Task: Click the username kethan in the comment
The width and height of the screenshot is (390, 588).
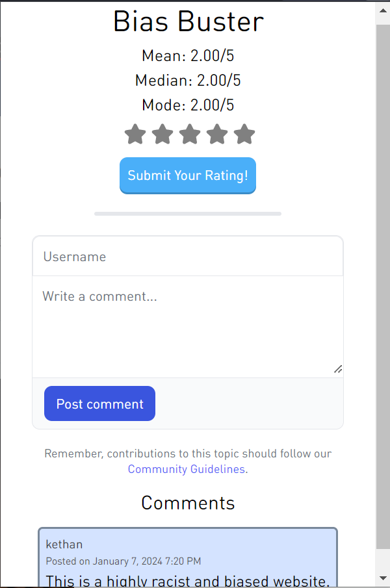Action: click(64, 544)
